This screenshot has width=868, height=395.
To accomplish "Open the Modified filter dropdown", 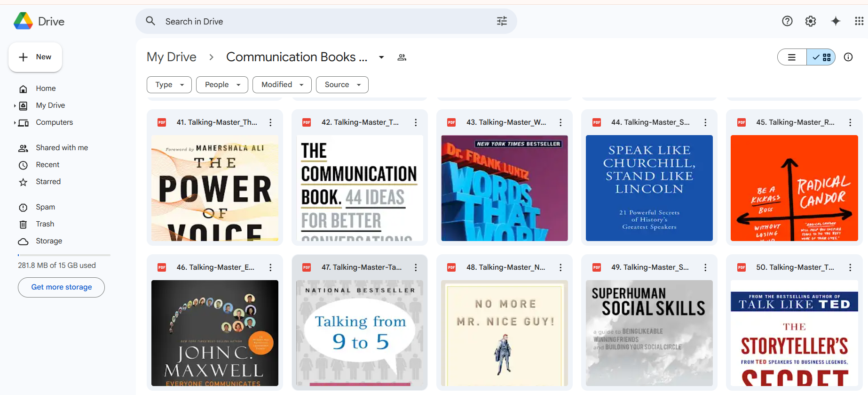I will pos(282,85).
